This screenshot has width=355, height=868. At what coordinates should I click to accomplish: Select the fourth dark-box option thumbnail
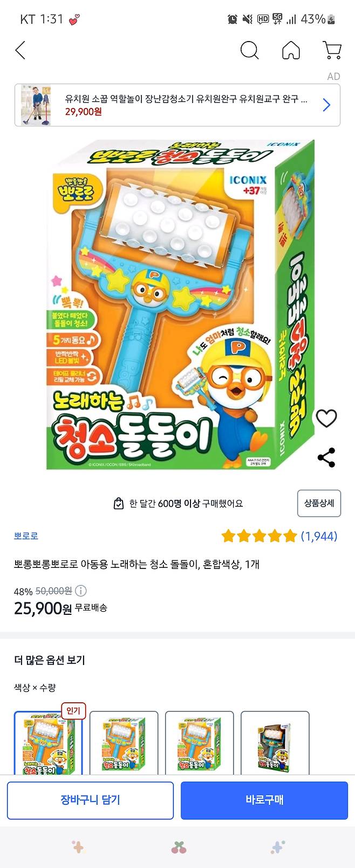[275, 743]
